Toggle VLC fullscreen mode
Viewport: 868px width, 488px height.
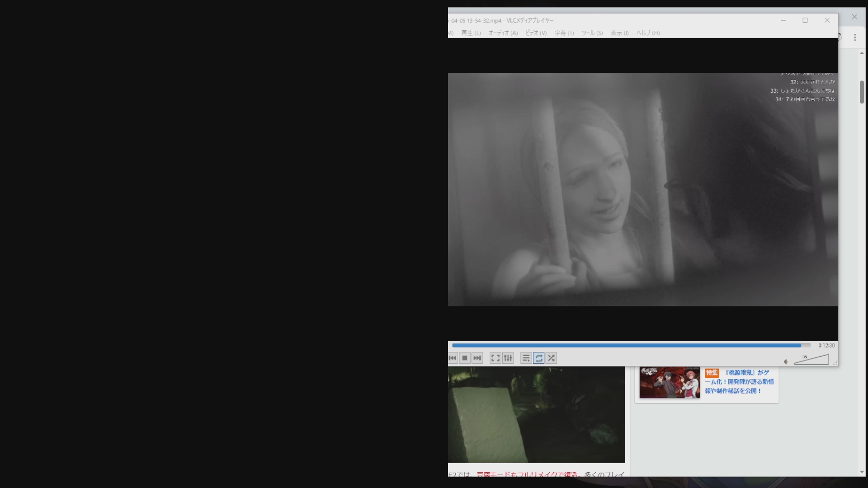click(495, 358)
